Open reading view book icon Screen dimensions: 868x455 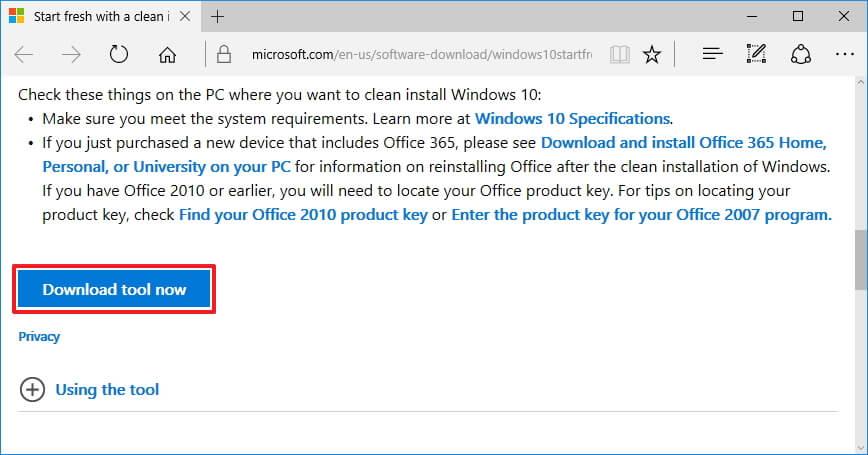click(619, 54)
